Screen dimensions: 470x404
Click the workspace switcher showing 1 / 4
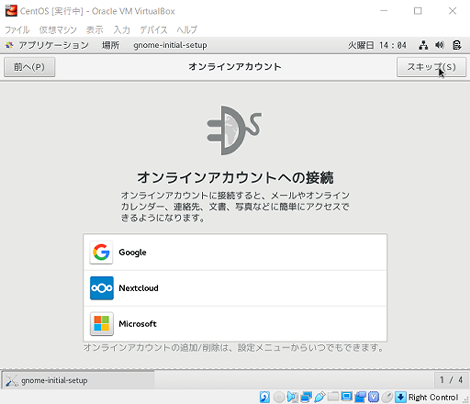[451, 380]
